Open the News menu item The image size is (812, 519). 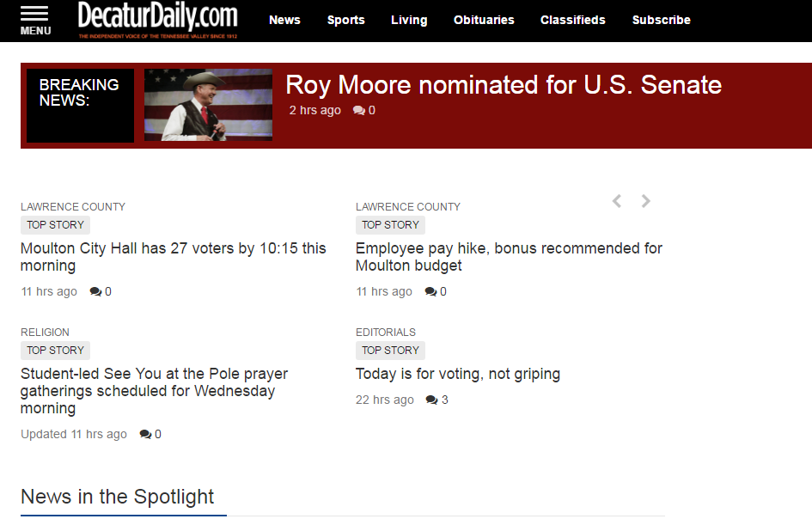(x=284, y=20)
